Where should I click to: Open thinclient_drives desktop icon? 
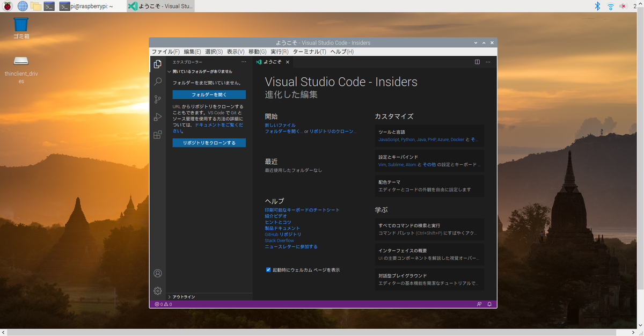click(21, 69)
